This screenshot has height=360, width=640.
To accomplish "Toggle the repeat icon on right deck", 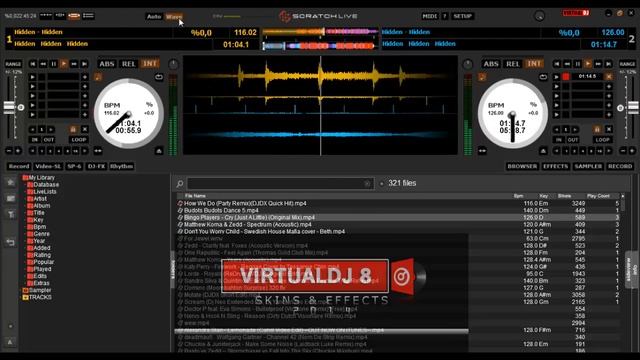I will coord(543,77).
